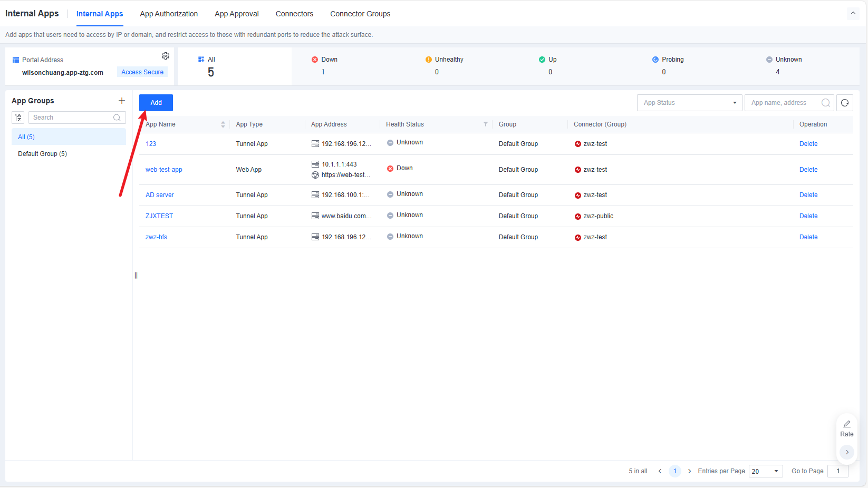Click page number 1 in pagination
868x488 pixels.
pyautogui.click(x=674, y=471)
